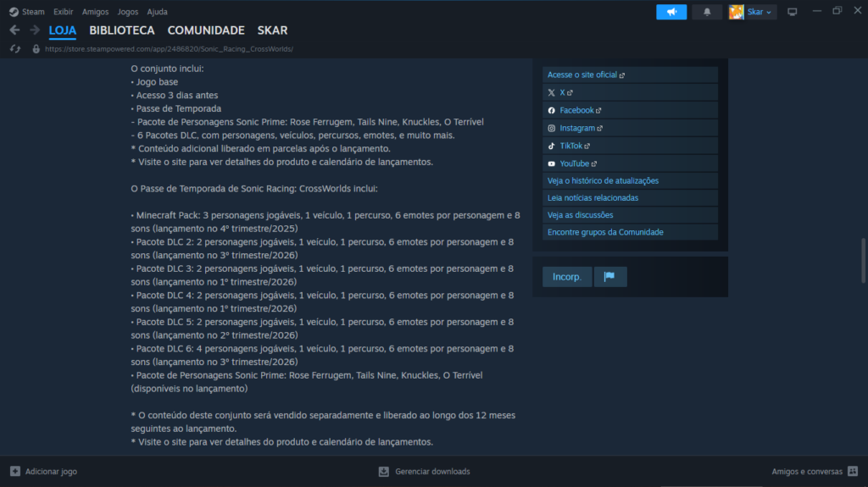Open the Jogos menu
Screen dimensions: 868x487
point(128,12)
